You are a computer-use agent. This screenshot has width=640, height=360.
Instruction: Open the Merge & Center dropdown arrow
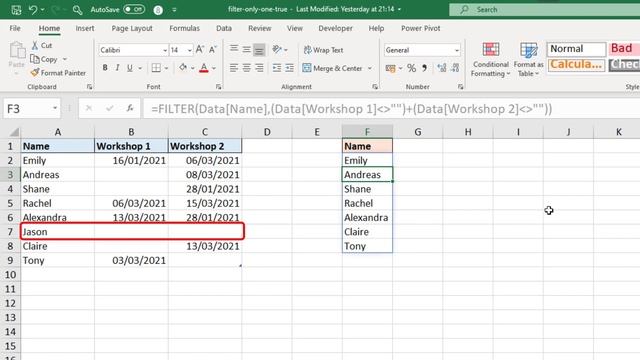[x=370, y=68]
